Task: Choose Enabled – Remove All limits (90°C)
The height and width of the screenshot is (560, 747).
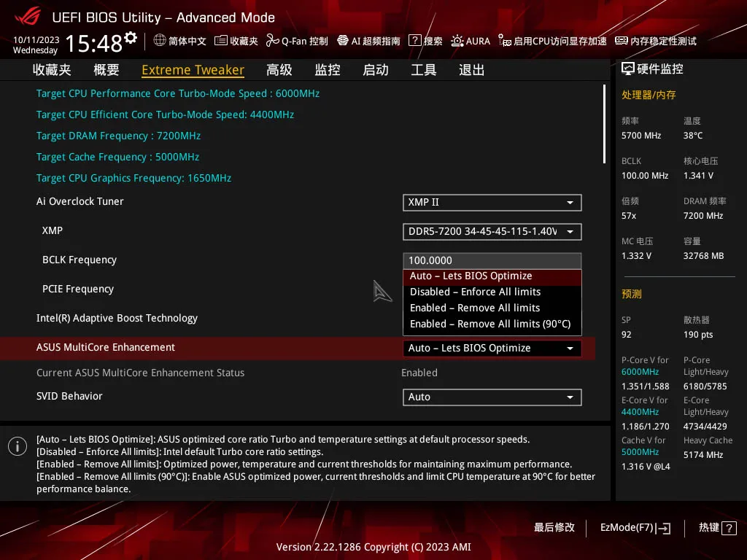Action: 492,324
